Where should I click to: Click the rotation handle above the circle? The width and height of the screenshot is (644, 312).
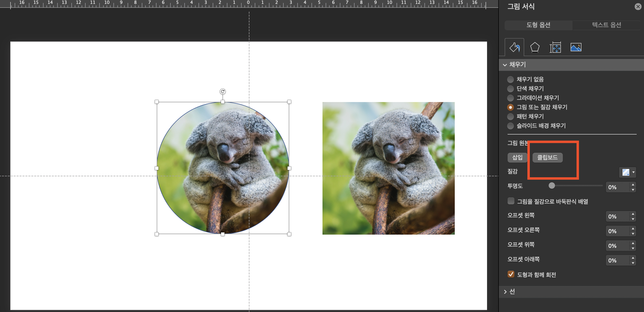[222, 92]
